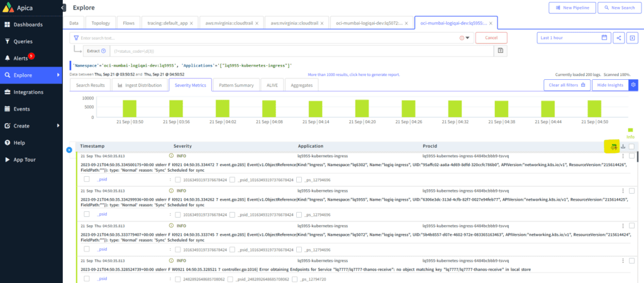Click the red Cancel button
The height and width of the screenshot is (283, 644).
point(491,38)
